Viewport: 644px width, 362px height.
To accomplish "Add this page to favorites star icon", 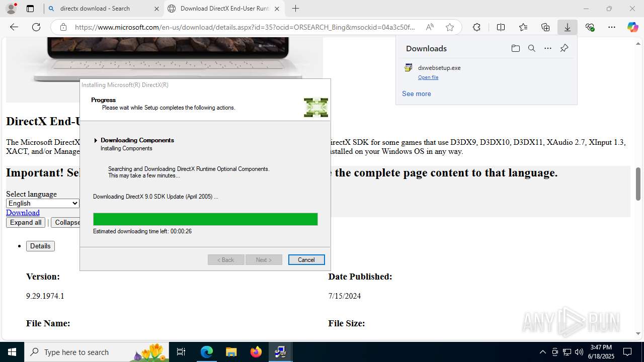I will tap(450, 27).
